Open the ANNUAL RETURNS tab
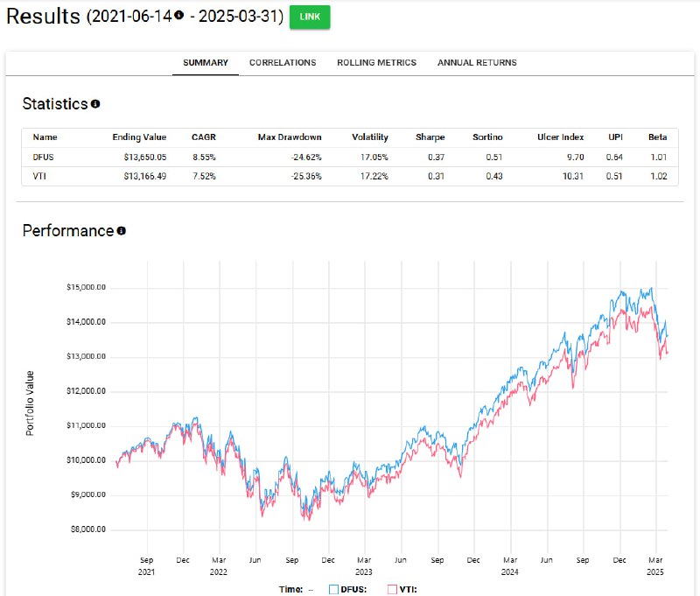The image size is (700, 596). [477, 63]
